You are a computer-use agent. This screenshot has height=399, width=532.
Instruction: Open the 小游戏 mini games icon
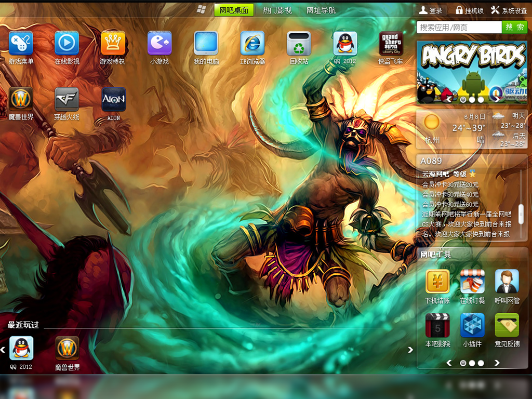159,43
